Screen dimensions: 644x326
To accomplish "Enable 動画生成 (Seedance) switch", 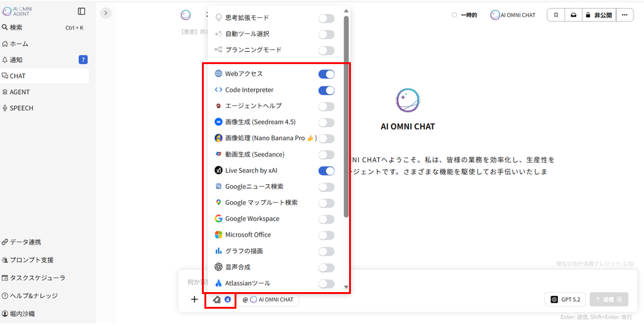I will click(x=326, y=155).
